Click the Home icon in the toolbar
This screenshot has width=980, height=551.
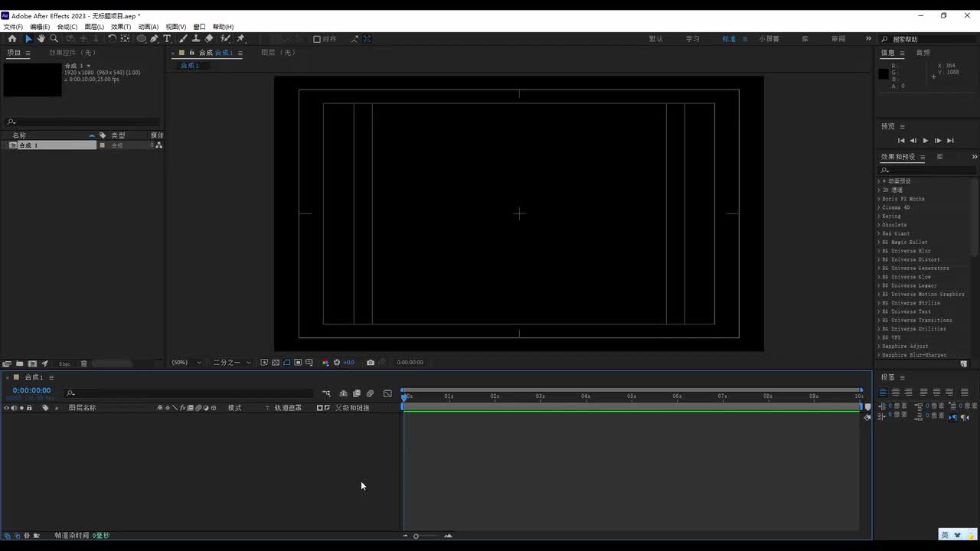pyautogui.click(x=11, y=38)
